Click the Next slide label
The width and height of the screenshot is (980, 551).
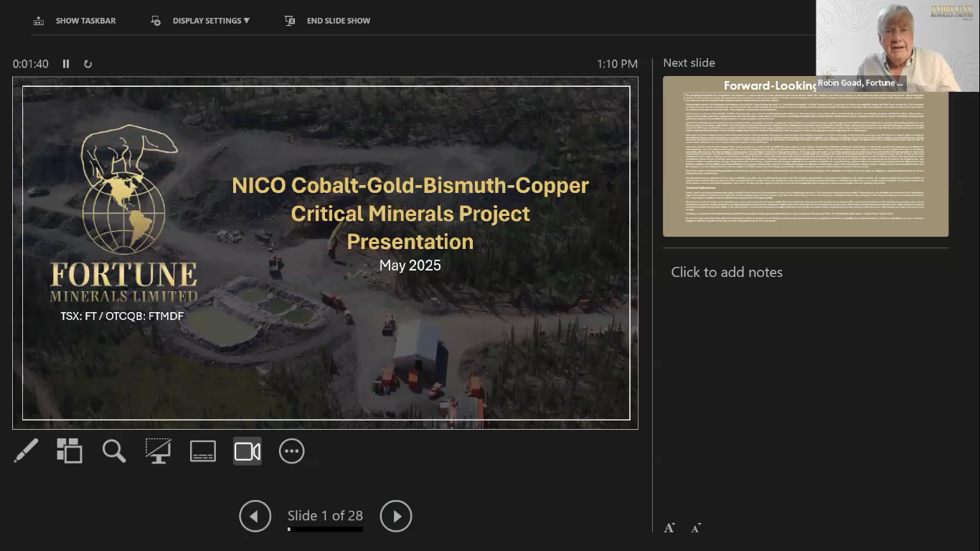pos(689,63)
